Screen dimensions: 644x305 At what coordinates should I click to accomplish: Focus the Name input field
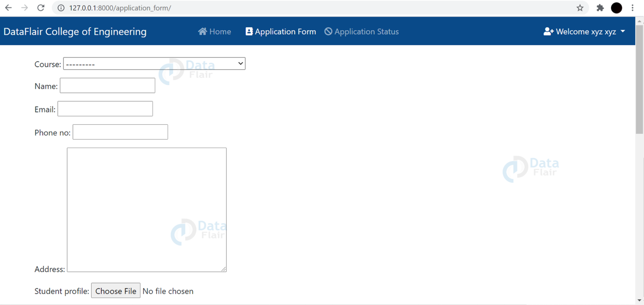coord(107,86)
